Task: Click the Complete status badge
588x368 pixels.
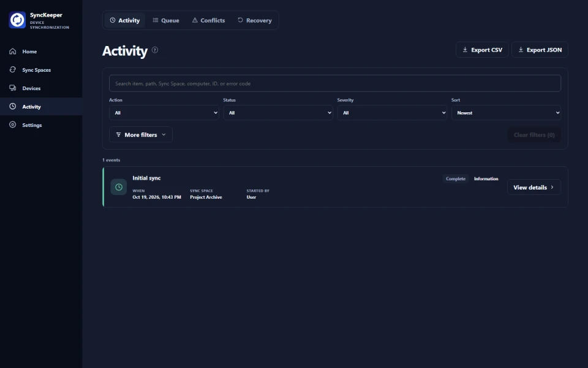Action: pyautogui.click(x=456, y=178)
